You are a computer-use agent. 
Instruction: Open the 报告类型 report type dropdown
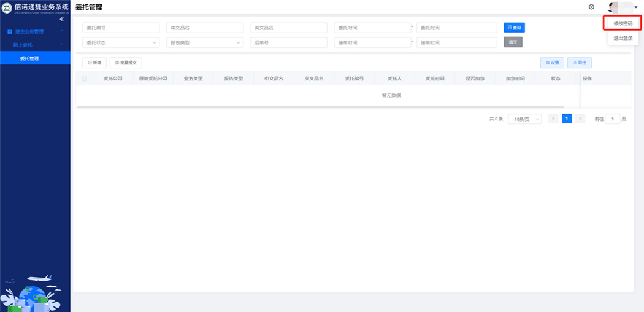click(x=205, y=42)
